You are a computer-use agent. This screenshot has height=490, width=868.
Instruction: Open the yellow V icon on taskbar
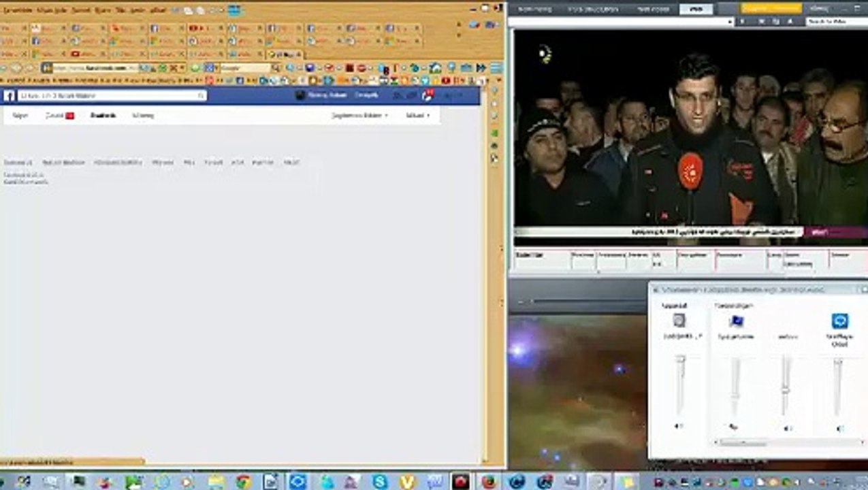click(x=407, y=482)
